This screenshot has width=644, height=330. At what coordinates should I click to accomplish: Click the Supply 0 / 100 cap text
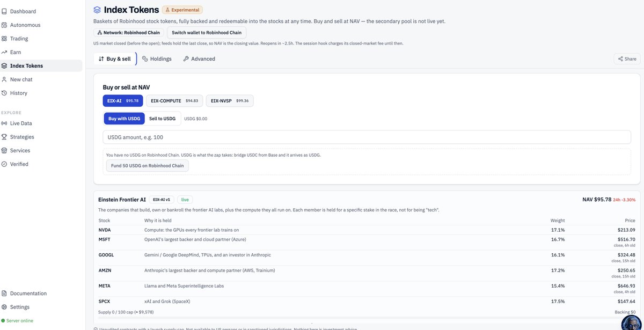(x=126, y=312)
